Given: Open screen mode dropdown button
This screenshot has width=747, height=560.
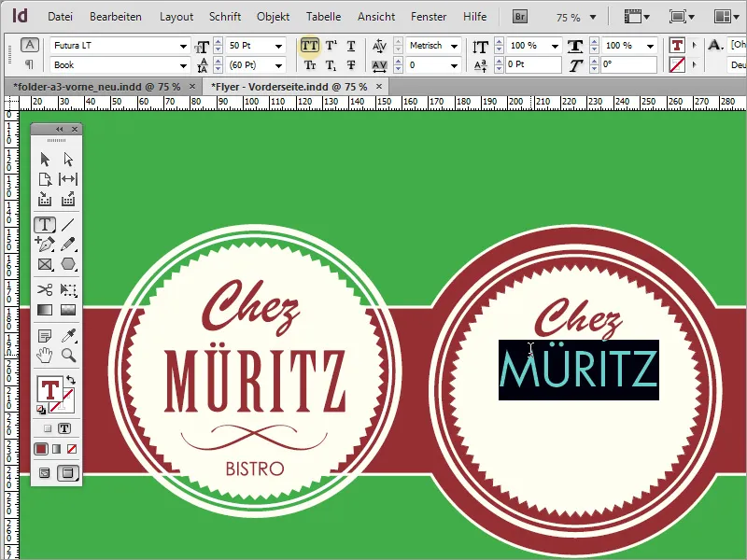Looking at the screenshot, I should (682, 17).
